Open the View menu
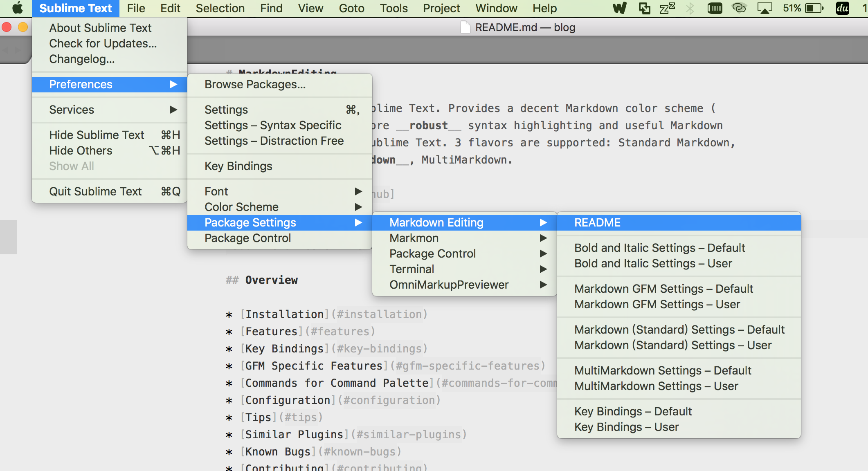Screen dimensions: 868x471 pyautogui.click(x=310, y=8)
